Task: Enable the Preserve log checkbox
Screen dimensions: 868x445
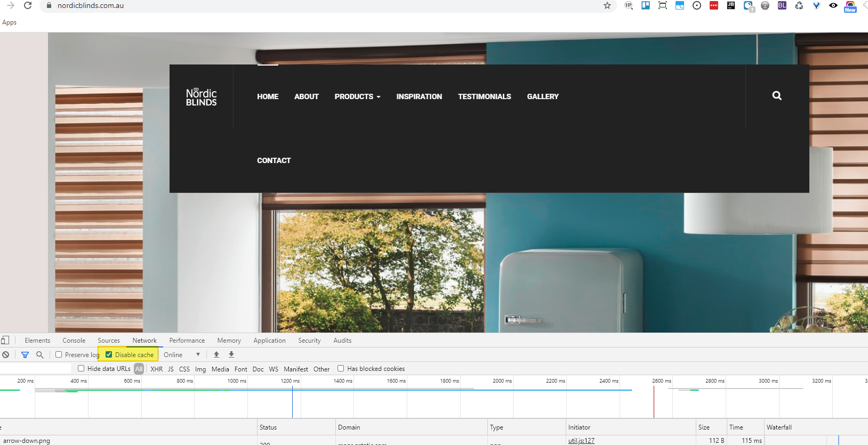Action: click(59, 354)
